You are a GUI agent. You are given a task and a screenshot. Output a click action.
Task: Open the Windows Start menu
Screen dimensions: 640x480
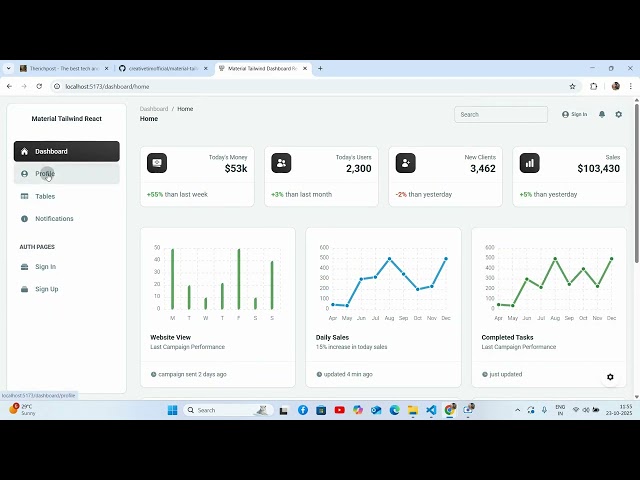point(172,410)
